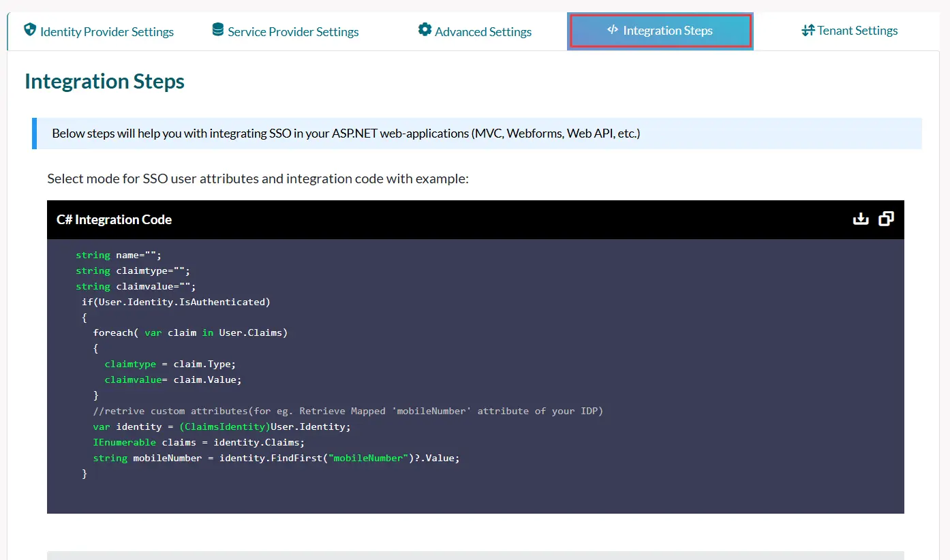Click the Select mode for SSO attributes text
950x560 pixels.
click(256, 178)
